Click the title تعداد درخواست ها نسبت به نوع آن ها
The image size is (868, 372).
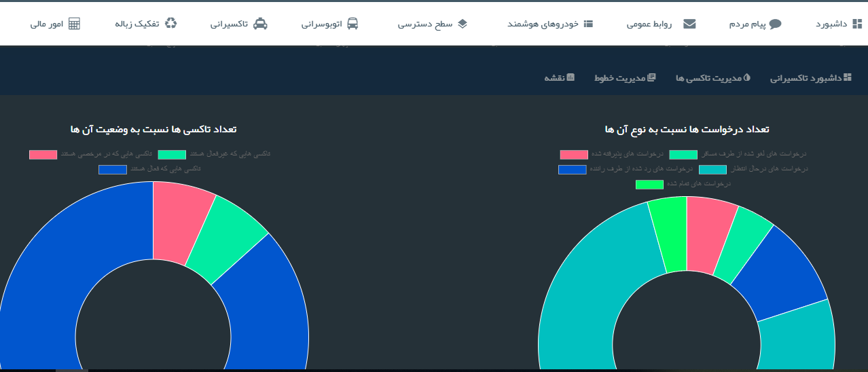687,129
